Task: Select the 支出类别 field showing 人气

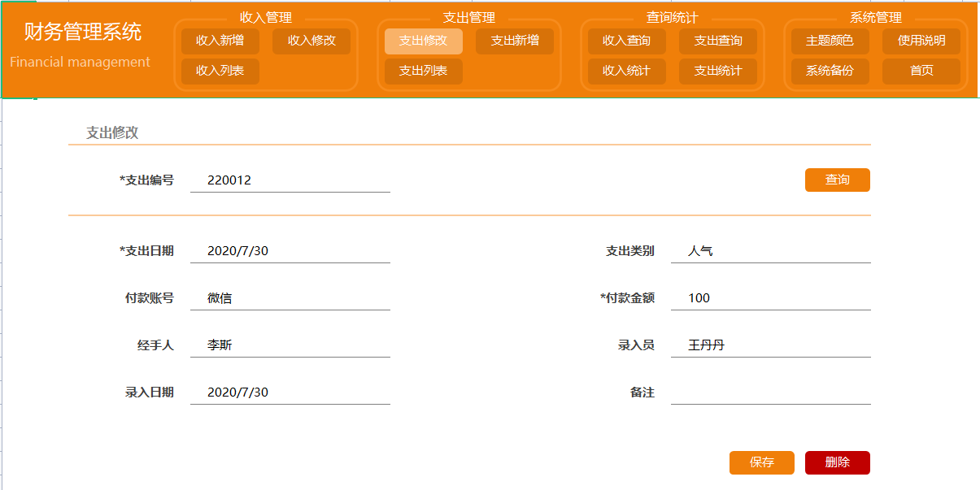Action: pos(769,252)
